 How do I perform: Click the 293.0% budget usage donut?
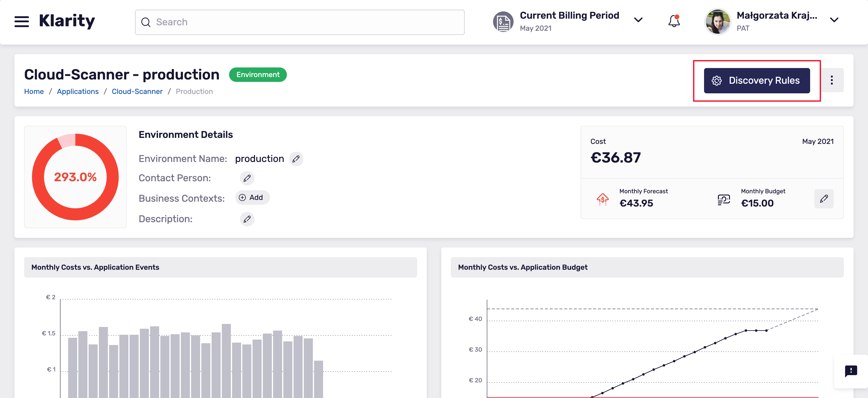click(x=75, y=177)
